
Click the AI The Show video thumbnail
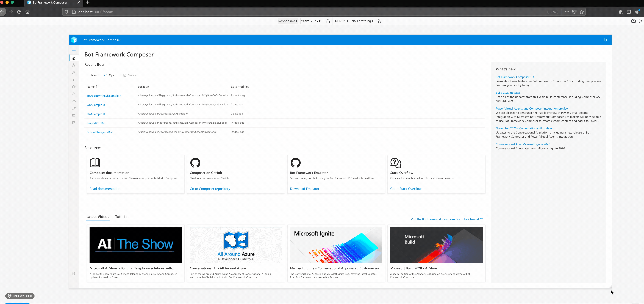[x=135, y=245]
